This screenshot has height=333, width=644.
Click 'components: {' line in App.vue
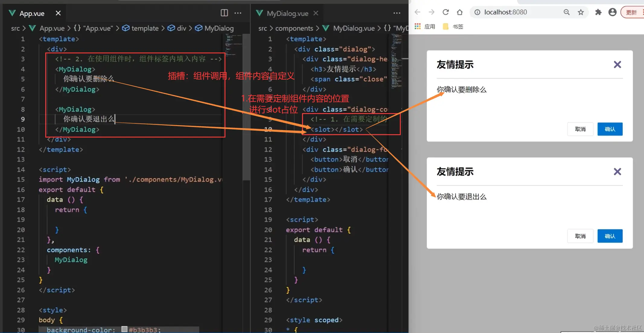(73, 250)
